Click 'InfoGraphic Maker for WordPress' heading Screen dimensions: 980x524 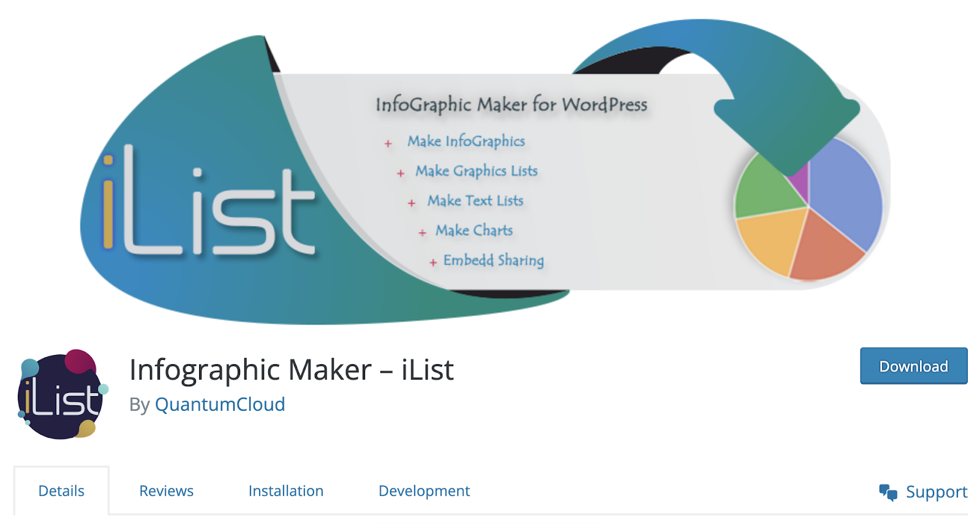pos(511,105)
